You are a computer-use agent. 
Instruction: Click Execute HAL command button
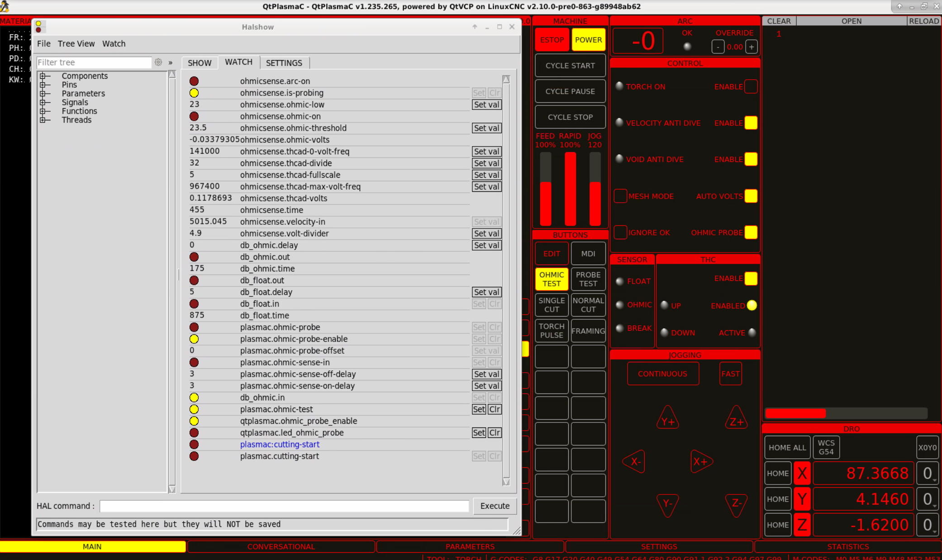(495, 506)
